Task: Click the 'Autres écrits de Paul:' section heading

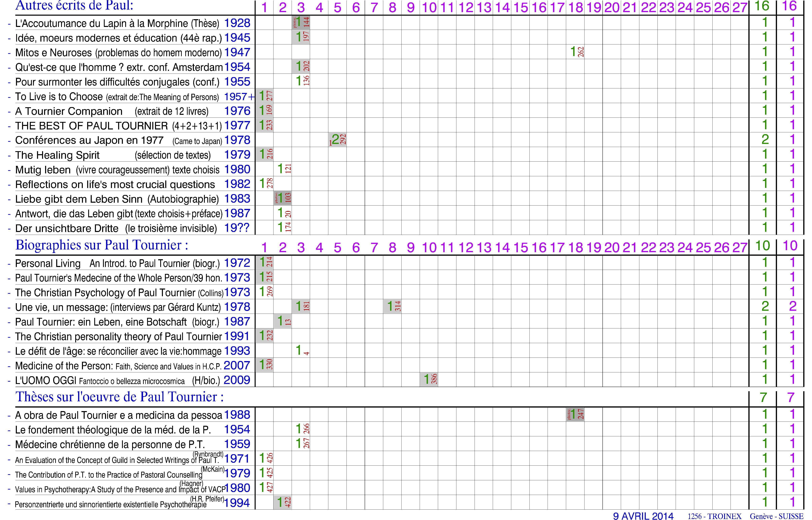Action: click(x=74, y=6)
